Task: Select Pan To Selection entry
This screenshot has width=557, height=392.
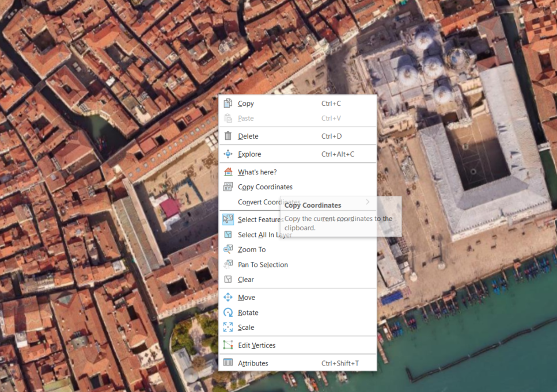Action: coord(298,265)
